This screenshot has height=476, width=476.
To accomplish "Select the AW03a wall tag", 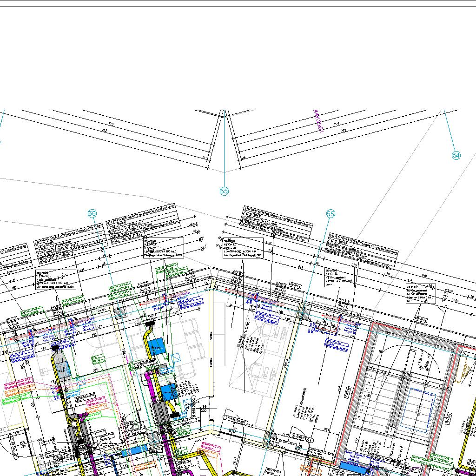I will (421, 319).
